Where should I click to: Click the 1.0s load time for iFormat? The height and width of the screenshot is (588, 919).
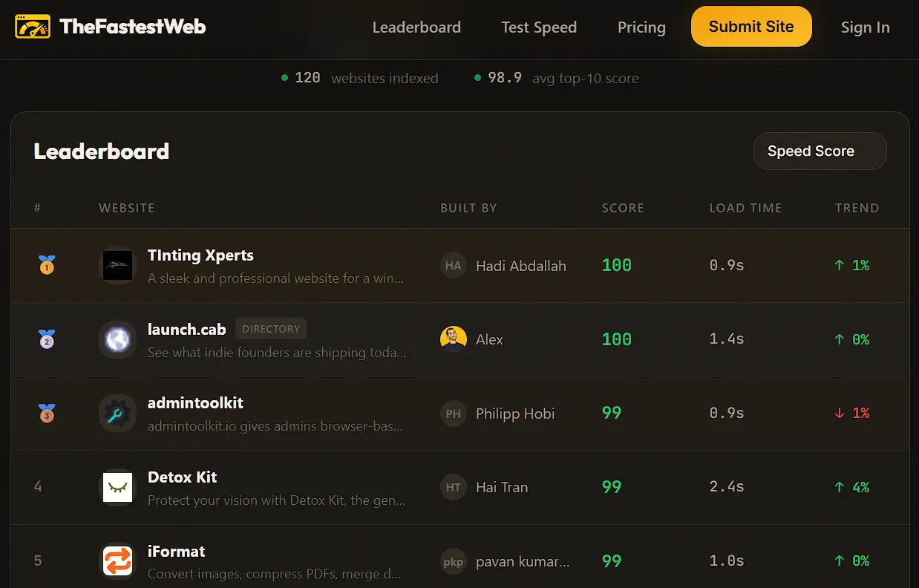[x=727, y=561]
